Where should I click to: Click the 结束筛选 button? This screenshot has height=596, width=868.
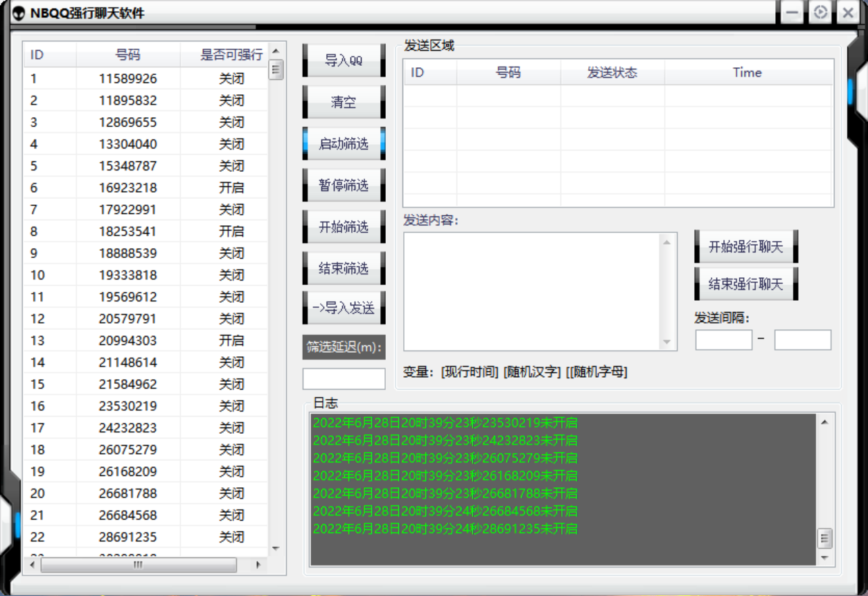coord(344,269)
